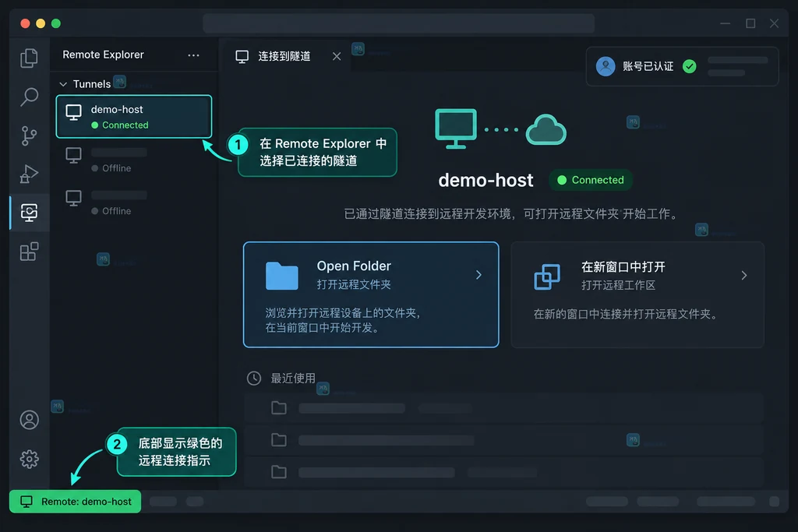This screenshot has height=532, width=798.
Task: Click the user avatar icon beside 账号已认证
Action: 605,66
